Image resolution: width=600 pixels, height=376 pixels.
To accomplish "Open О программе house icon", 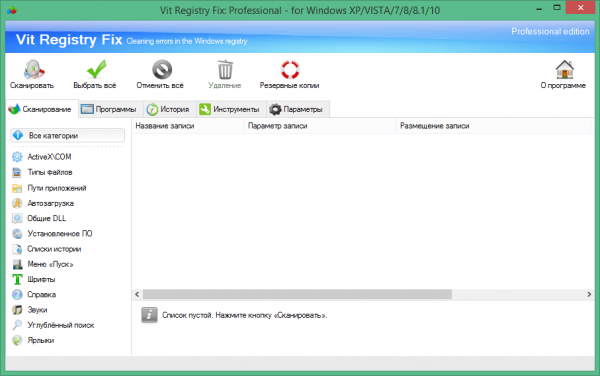I will (564, 69).
